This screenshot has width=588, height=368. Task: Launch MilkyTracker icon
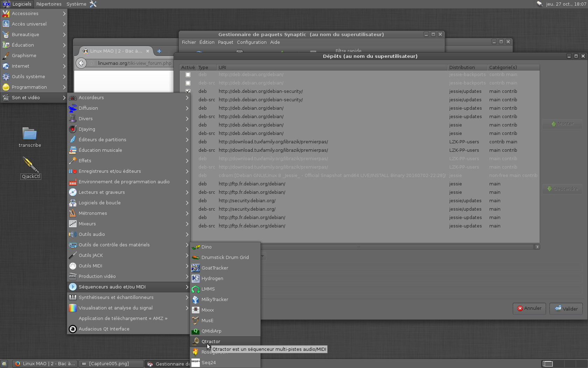point(196,299)
